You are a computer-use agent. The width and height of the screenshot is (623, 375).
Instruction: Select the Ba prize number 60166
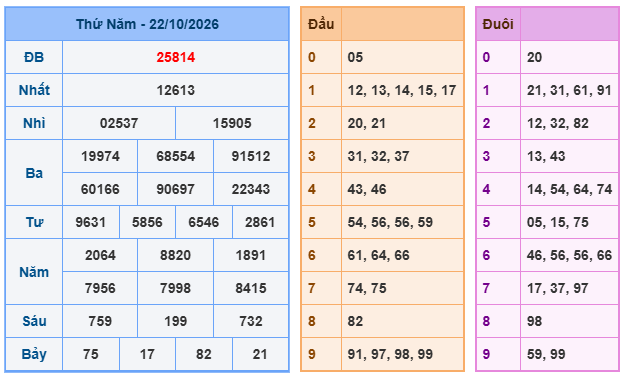point(100,189)
